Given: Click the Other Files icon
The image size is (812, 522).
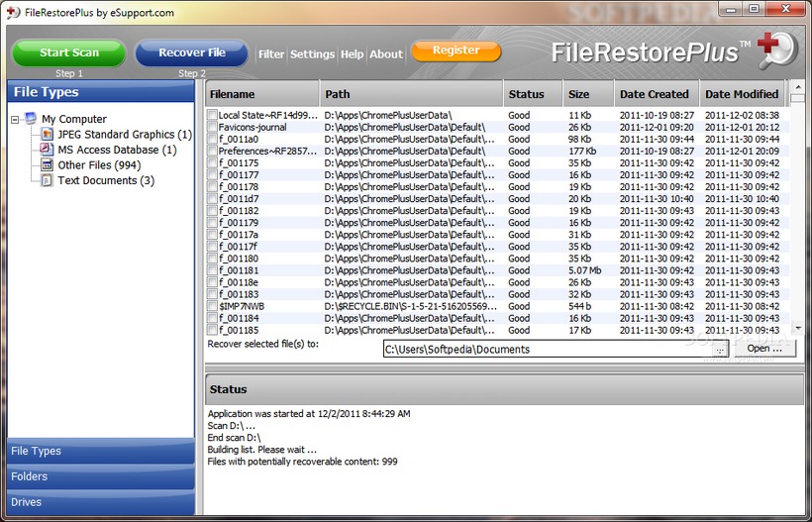Looking at the screenshot, I should [x=47, y=165].
